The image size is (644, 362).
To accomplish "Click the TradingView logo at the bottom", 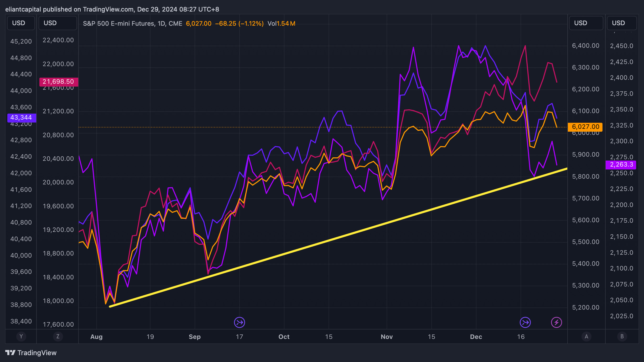I will (x=31, y=353).
